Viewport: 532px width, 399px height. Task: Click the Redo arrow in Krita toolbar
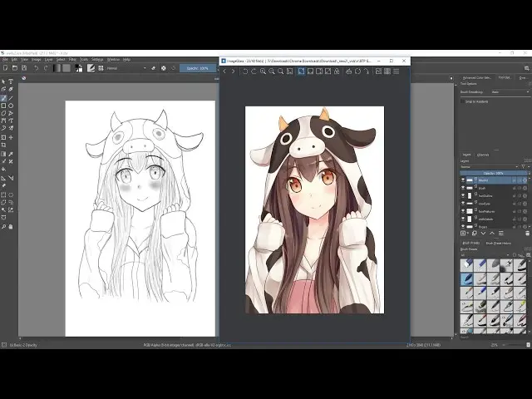pyautogui.click(x=46, y=68)
